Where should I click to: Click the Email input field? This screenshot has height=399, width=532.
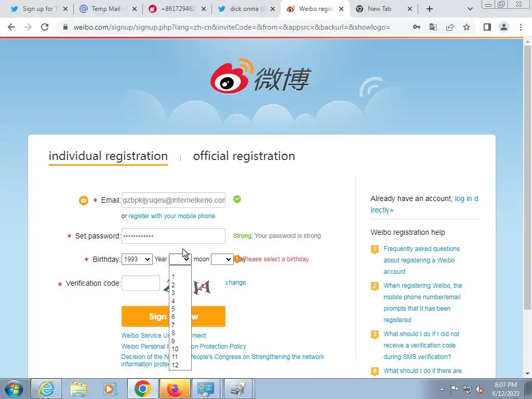174,200
